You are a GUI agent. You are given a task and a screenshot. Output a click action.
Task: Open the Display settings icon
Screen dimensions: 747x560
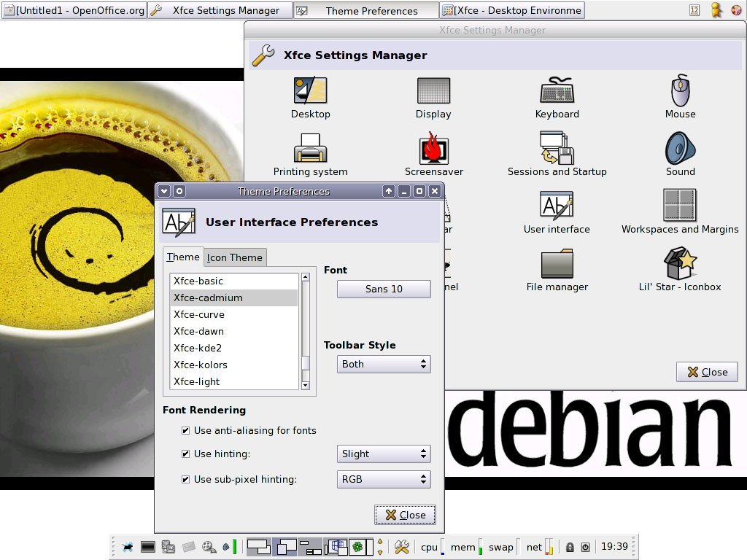pos(433,98)
